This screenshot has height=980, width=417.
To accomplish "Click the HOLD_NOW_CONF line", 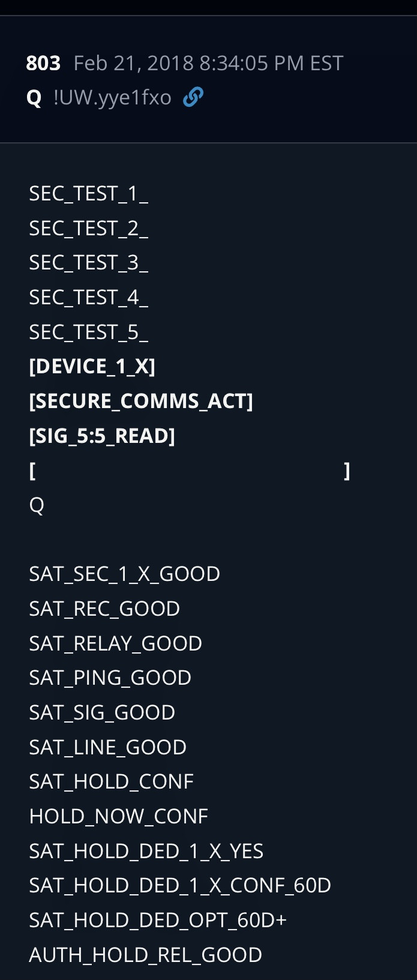I will click(118, 816).
